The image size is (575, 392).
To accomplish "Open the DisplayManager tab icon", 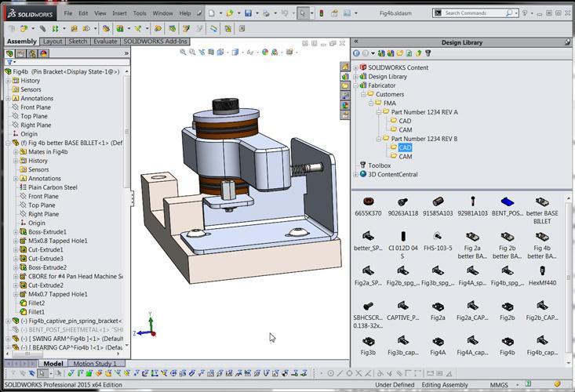I will pos(44,53).
